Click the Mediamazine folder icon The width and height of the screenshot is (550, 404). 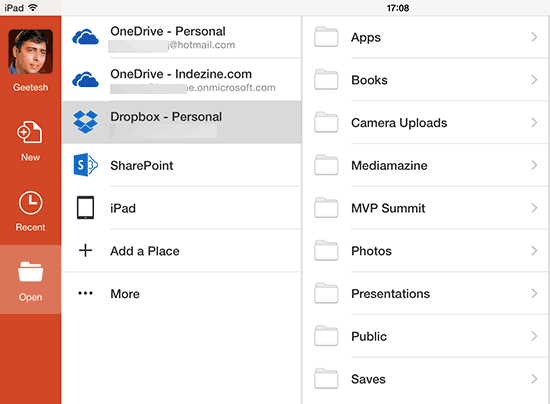326,165
